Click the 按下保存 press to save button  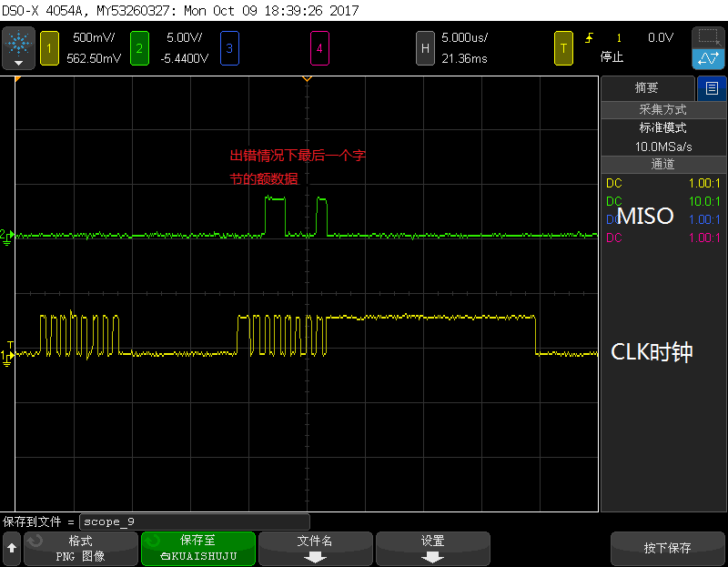(667, 549)
